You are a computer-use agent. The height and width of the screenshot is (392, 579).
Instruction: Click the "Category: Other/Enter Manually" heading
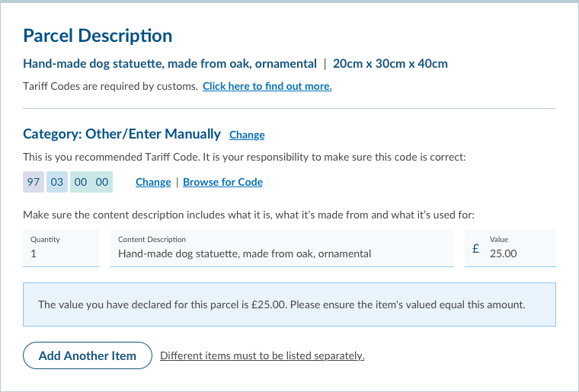coord(122,134)
